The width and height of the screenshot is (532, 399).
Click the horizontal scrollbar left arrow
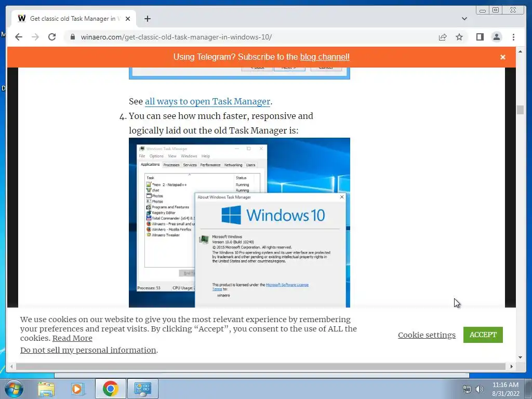coord(11,366)
